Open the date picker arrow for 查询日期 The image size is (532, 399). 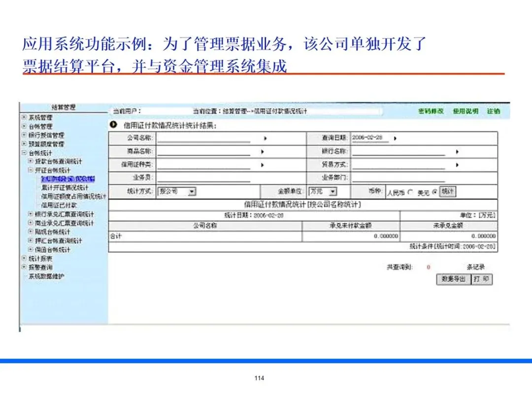point(395,138)
